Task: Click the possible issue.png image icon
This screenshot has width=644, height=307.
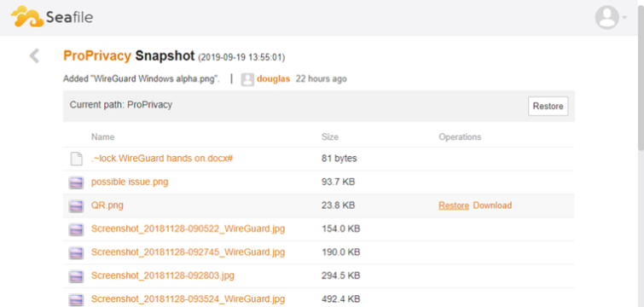Action: click(x=76, y=182)
